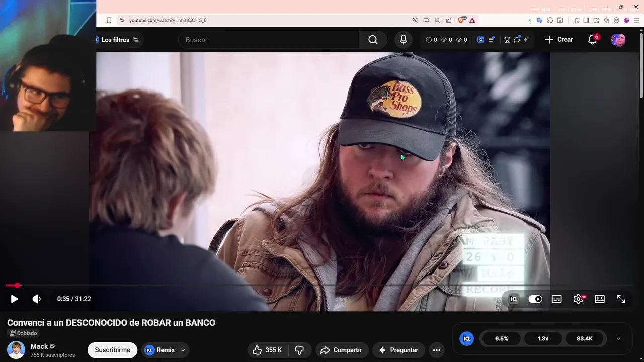Open the extensions puzzle icon
644x362 pixels.
pos(550,20)
